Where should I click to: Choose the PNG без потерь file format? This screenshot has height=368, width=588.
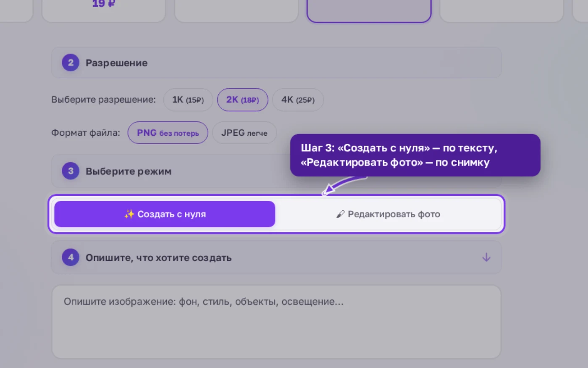(x=168, y=133)
